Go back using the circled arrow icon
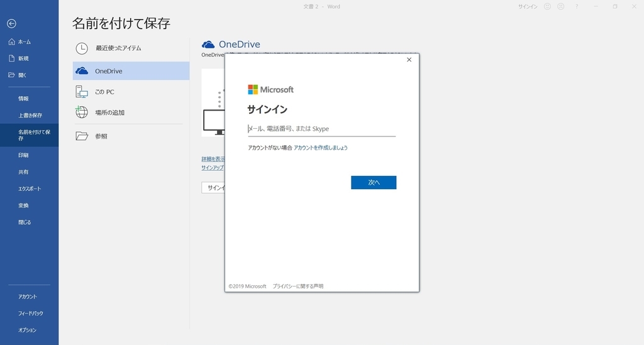The height and width of the screenshot is (345, 644). pos(11,24)
